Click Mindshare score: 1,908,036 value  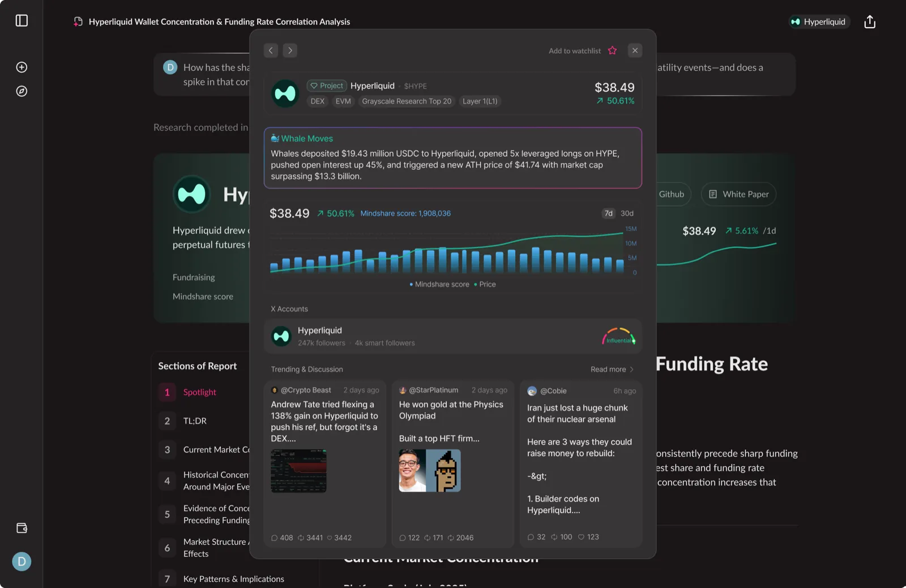click(405, 213)
